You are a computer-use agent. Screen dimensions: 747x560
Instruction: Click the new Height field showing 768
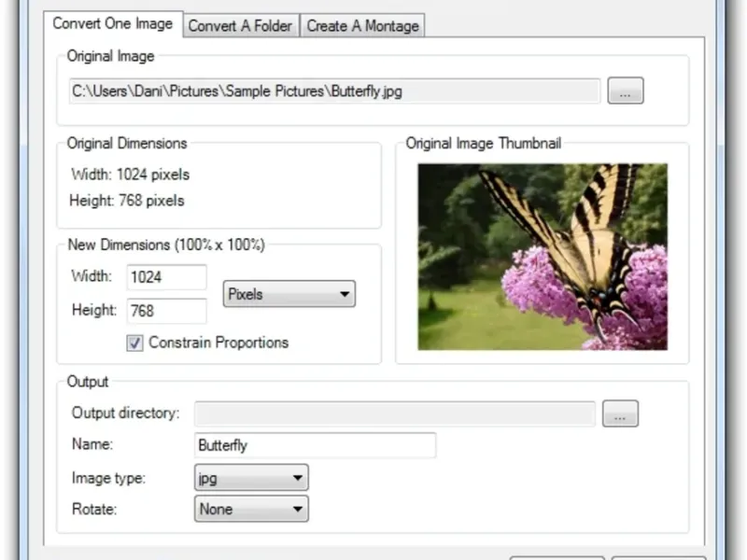(x=167, y=311)
